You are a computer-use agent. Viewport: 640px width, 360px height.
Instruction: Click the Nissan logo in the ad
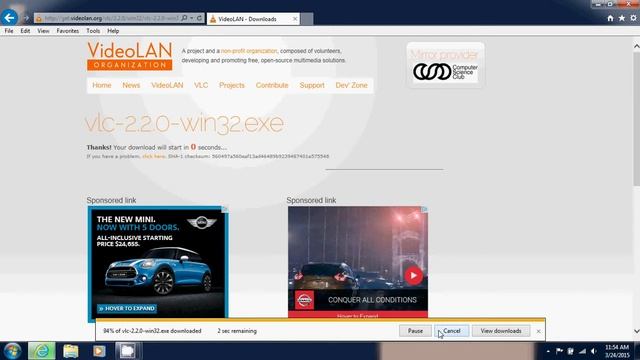(x=304, y=300)
